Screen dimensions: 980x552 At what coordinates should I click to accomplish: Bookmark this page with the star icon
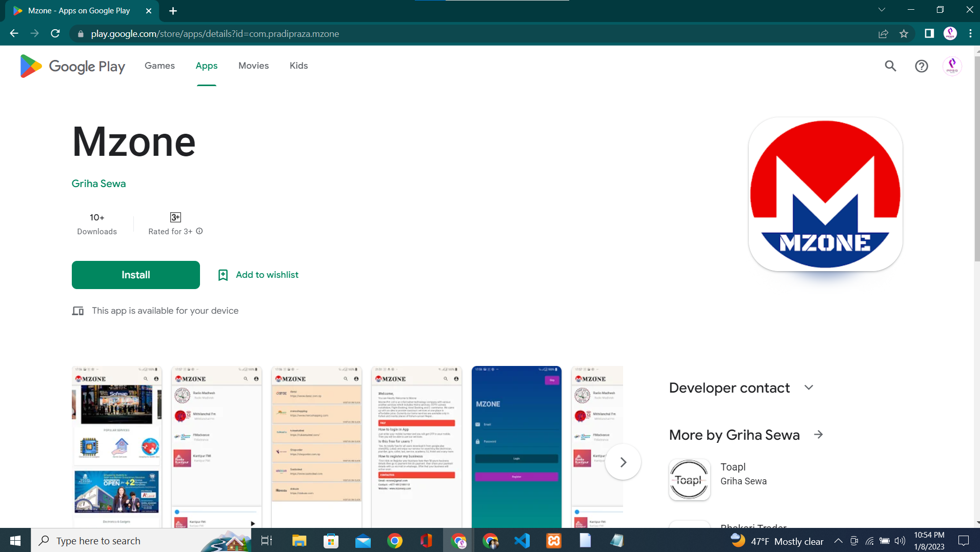point(904,34)
